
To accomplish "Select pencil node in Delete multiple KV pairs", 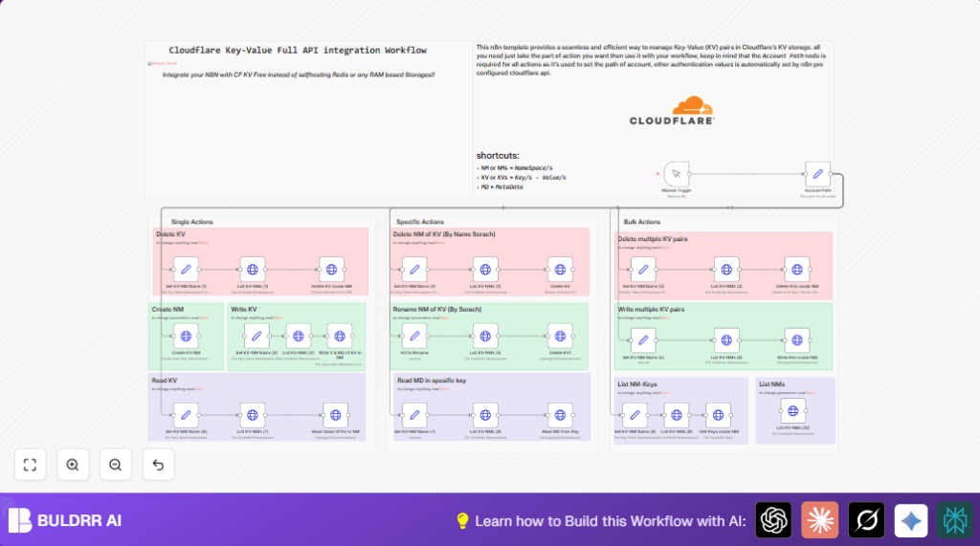I will (x=643, y=270).
